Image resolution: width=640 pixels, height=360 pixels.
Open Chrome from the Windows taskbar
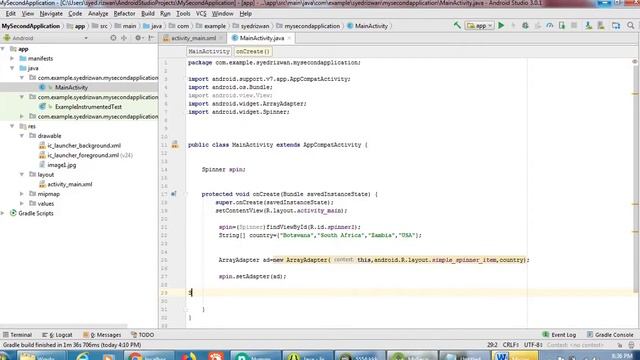click(x=149, y=356)
